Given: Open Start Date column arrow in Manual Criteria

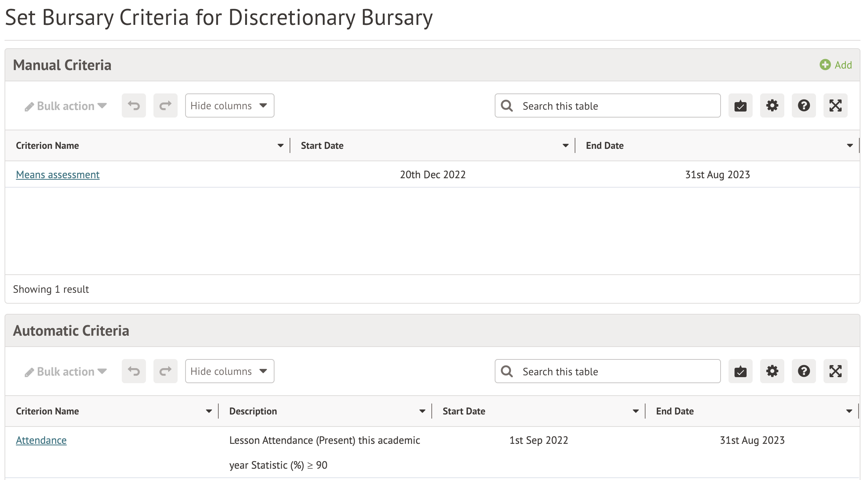Looking at the screenshot, I should click(x=565, y=146).
